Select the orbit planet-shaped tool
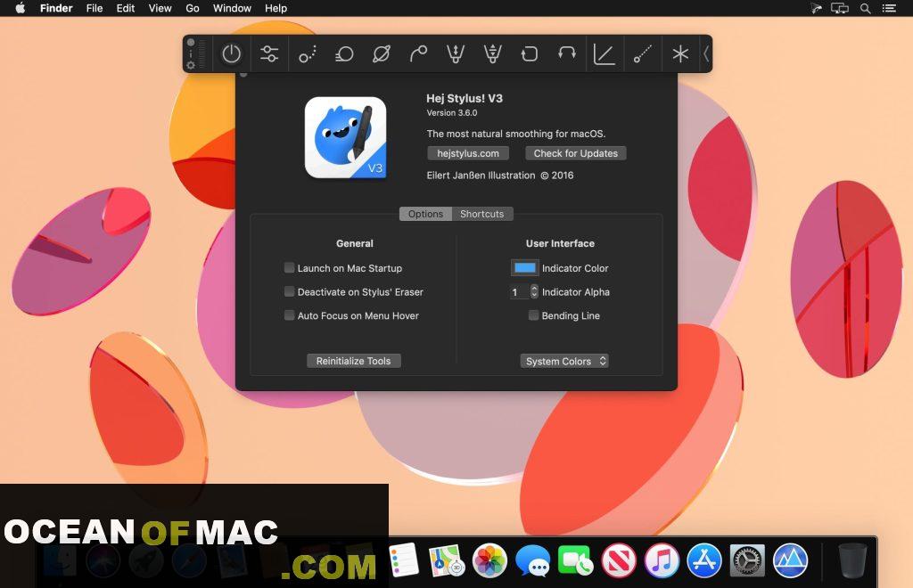 (382, 54)
